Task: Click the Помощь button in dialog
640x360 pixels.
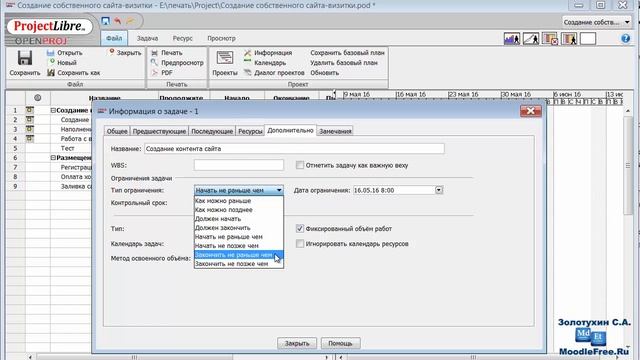Action: [x=340, y=343]
